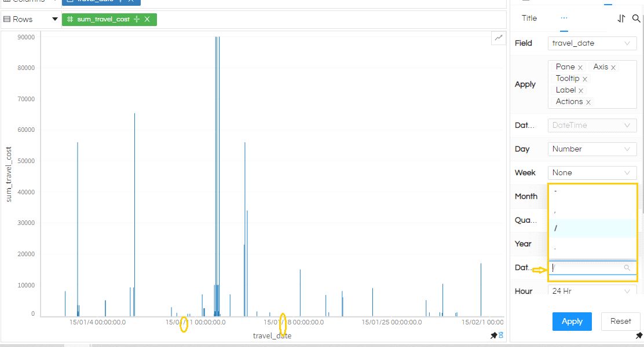Viewport: 644px width, 347px height.
Task: Click the Apply tags multi-select box
Action: click(592, 84)
